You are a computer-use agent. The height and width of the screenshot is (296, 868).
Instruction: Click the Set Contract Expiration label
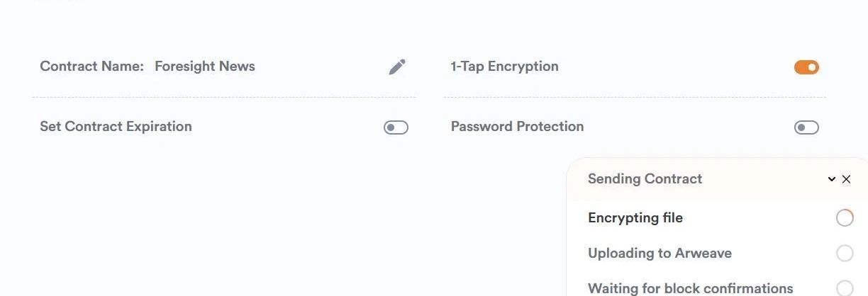click(x=116, y=127)
